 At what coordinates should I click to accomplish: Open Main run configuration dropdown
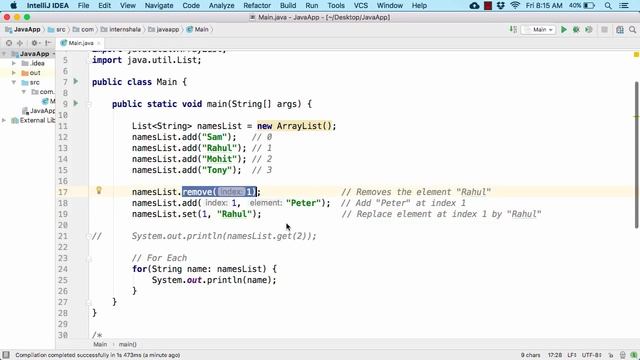tap(539, 29)
